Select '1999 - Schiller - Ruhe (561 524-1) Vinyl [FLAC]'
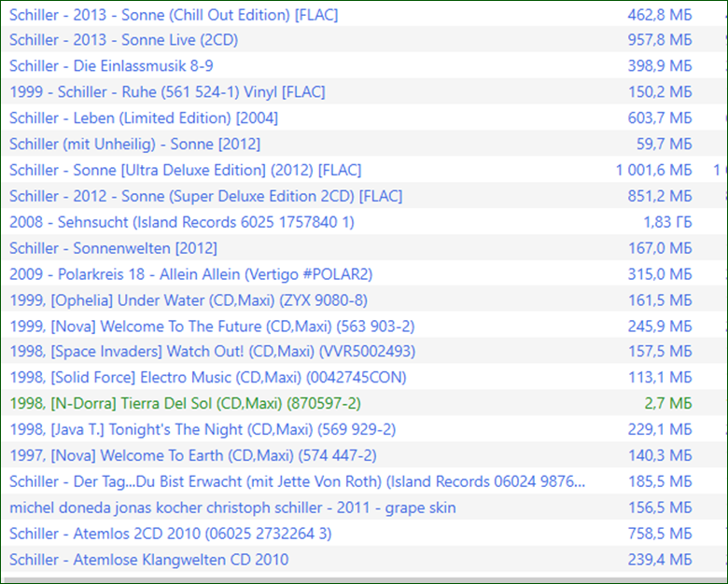This screenshot has height=584, width=728. point(167,92)
